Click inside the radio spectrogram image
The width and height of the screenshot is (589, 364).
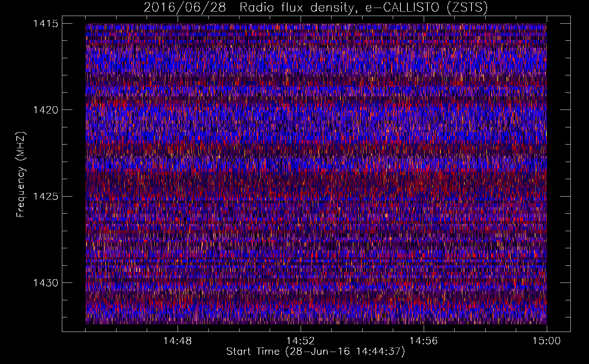pyautogui.click(x=316, y=174)
